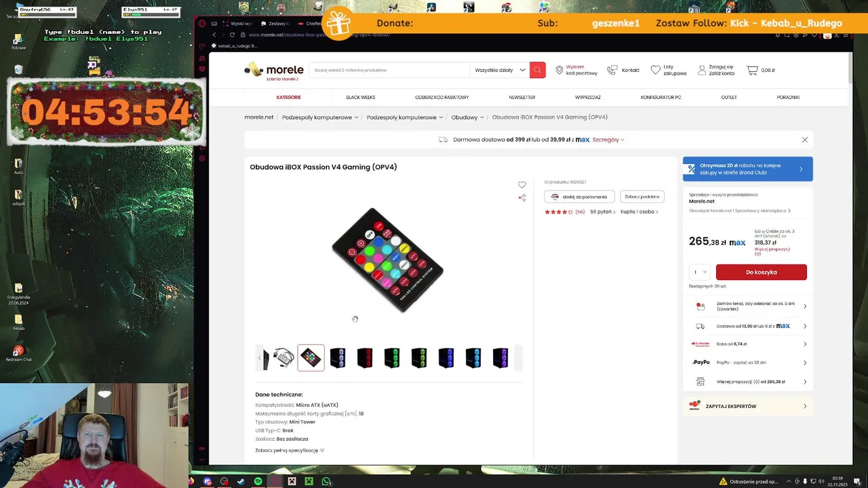Click the Kontakt phone icon
This screenshot has height=488, width=868.
pos(612,70)
